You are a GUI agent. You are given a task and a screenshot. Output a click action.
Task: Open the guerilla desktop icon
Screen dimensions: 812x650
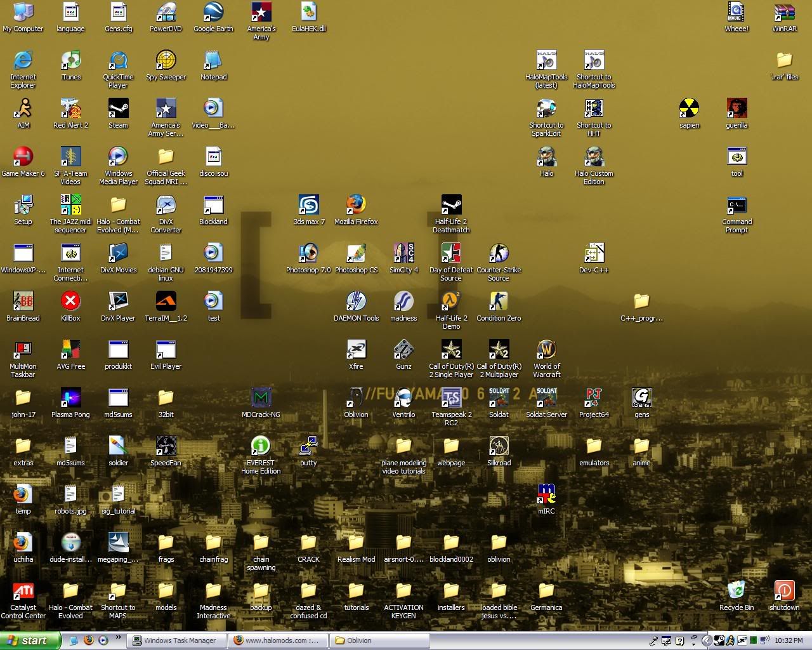click(x=737, y=114)
